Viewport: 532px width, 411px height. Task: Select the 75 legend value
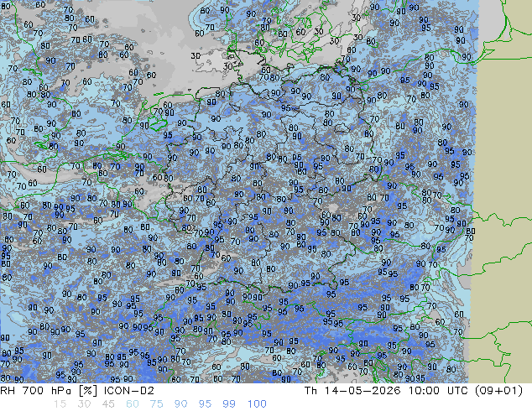click(156, 404)
